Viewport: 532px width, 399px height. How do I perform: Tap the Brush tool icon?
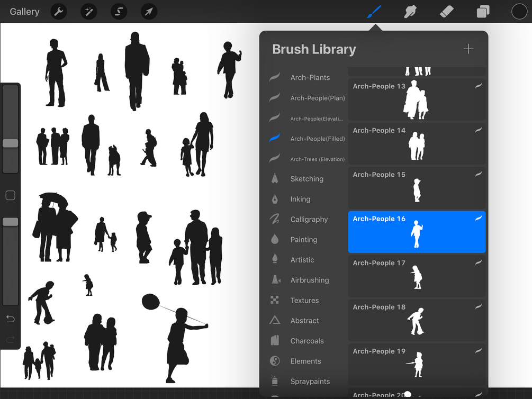point(374,12)
